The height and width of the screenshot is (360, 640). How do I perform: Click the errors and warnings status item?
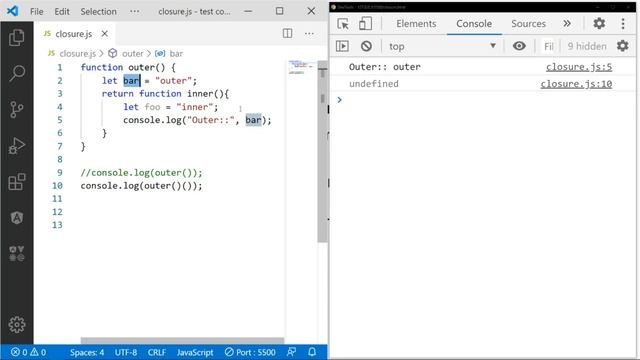29,352
